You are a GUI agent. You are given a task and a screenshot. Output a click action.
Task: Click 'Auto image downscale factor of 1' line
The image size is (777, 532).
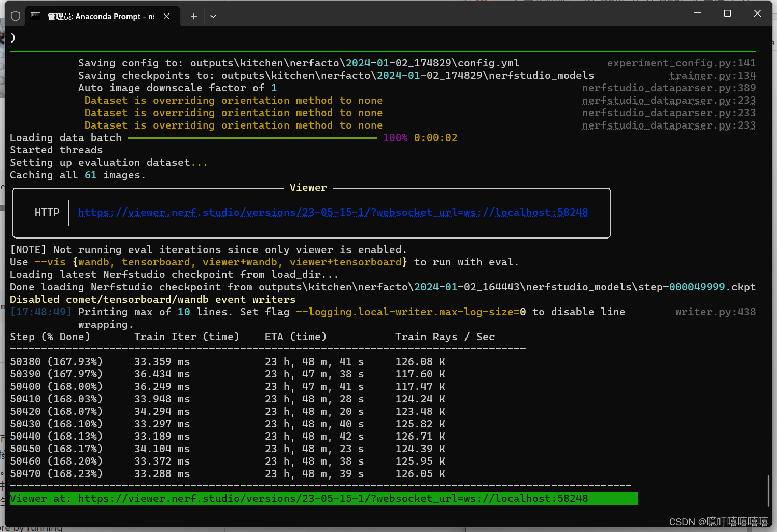[177, 88]
